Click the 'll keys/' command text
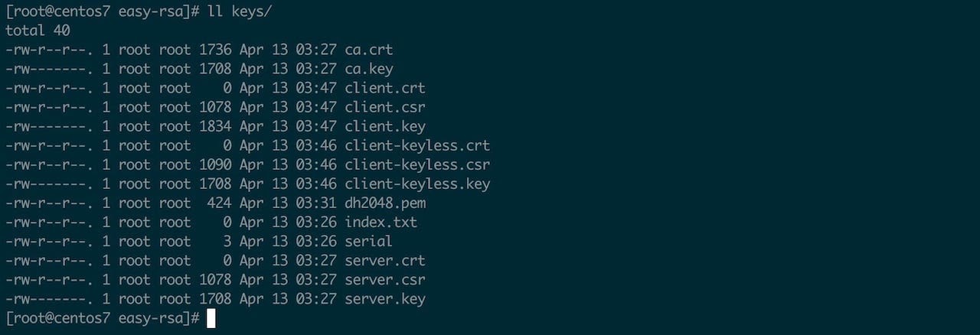980x335 pixels. (240, 11)
